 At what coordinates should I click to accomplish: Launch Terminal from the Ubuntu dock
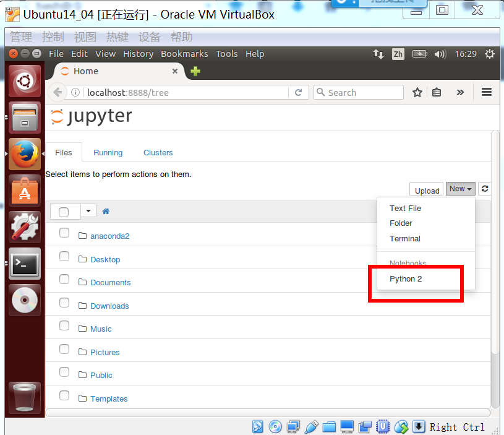click(25, 264)
